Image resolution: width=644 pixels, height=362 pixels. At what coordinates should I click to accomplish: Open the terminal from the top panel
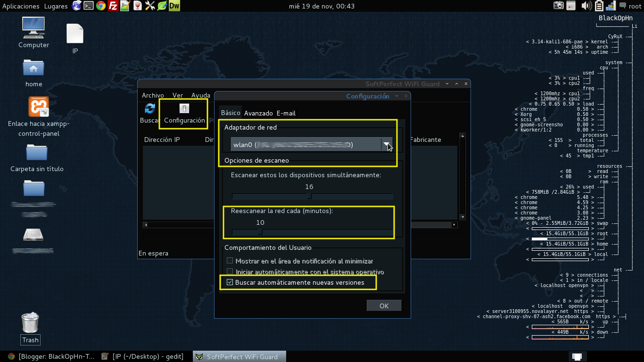tap(89, 6)
